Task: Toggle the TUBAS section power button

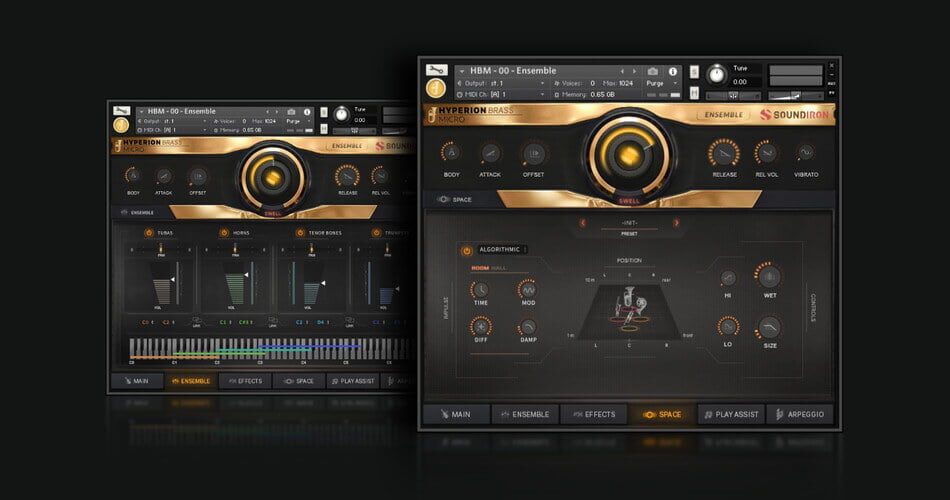Action: pyautogui.click(x=149, y=232)
